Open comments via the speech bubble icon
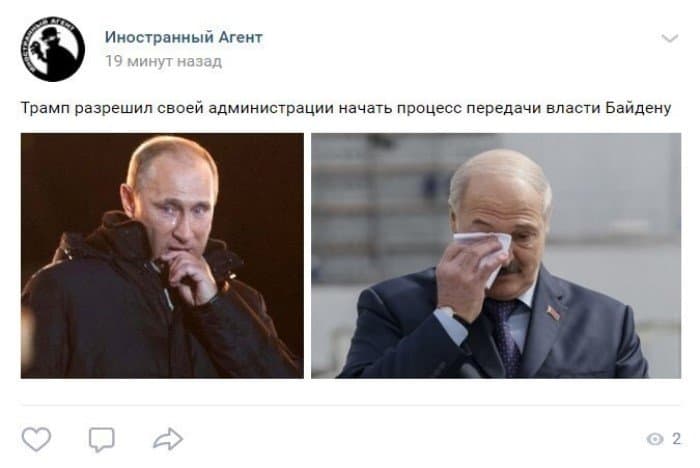Image resolution: width=700 pixels, height=468 pixels. [x=102, y=439]
